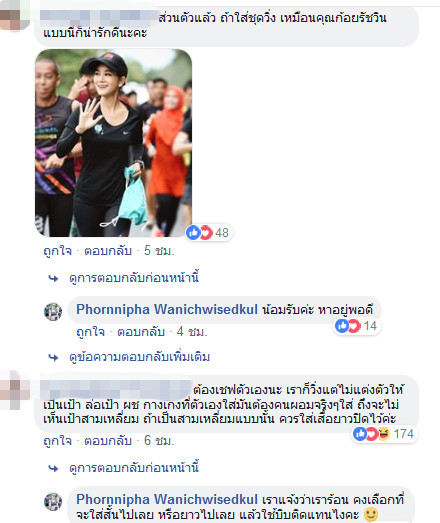Screen dimensions: 440x523
Task: Click the 48 reactions badge under the photo
Action: (208, 232)
